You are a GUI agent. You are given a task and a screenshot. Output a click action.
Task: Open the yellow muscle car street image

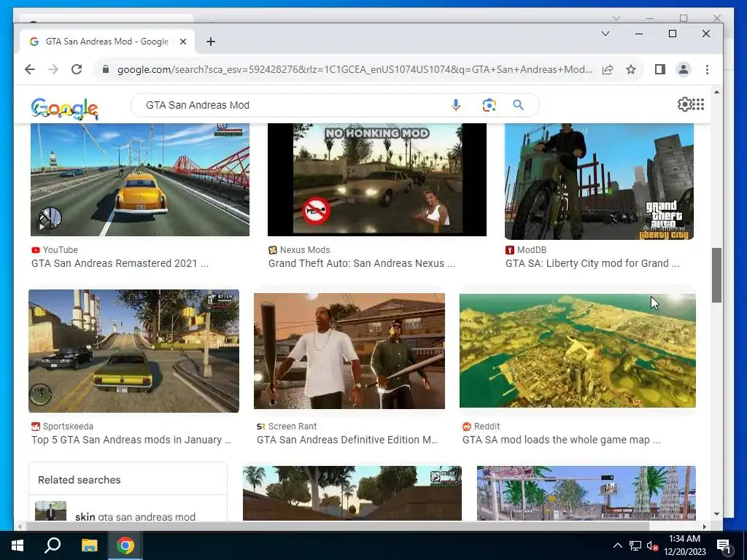coord(134,351)
